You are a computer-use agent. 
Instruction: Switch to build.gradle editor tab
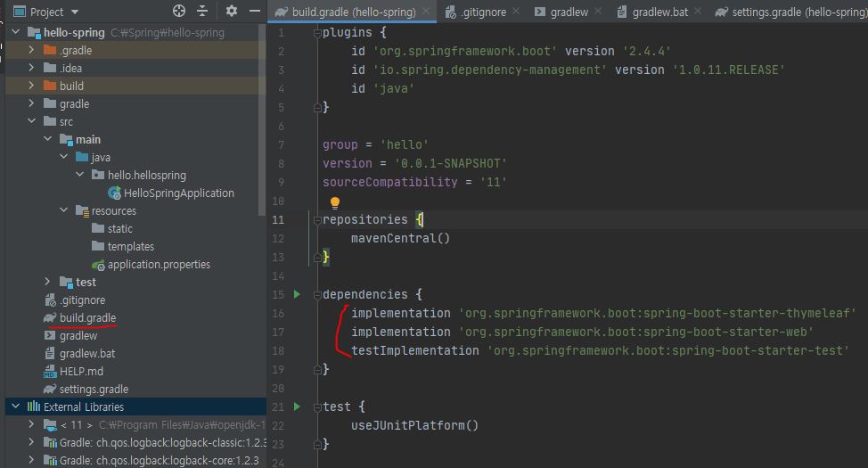(353, 12)
